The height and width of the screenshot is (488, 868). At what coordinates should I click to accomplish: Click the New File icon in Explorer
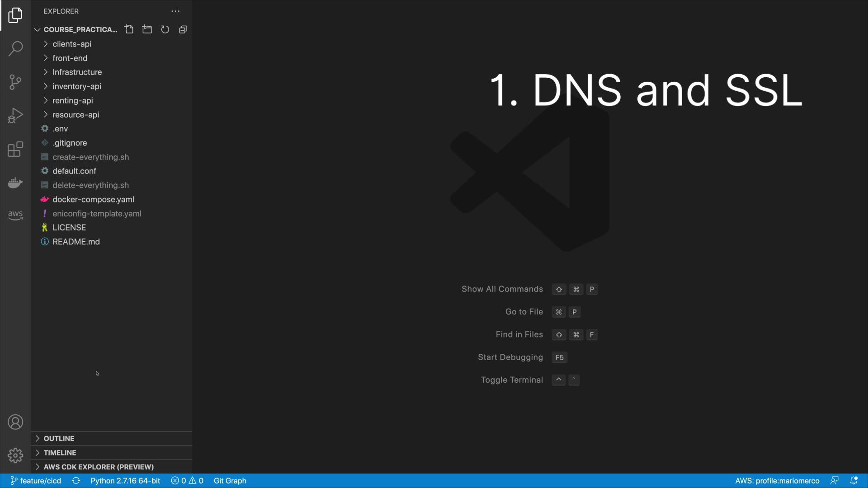point(129,29)
